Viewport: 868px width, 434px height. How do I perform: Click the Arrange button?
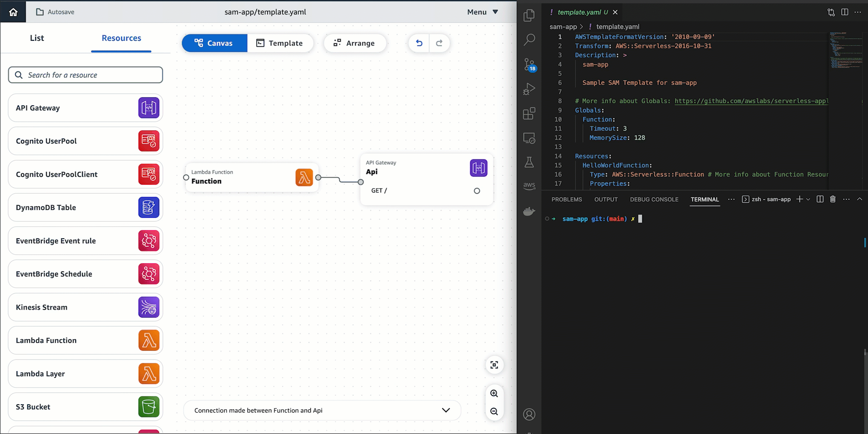click(x=355, y=43)
